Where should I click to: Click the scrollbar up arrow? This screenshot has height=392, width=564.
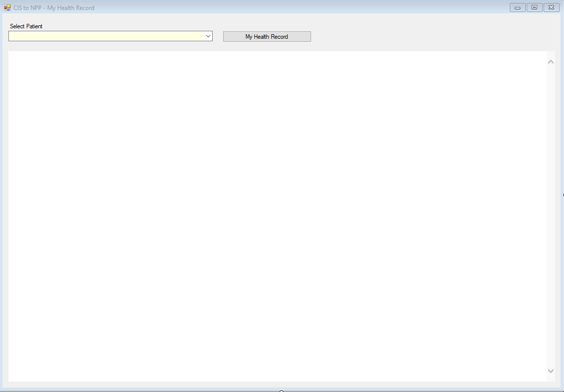click(x=551, y=61)
